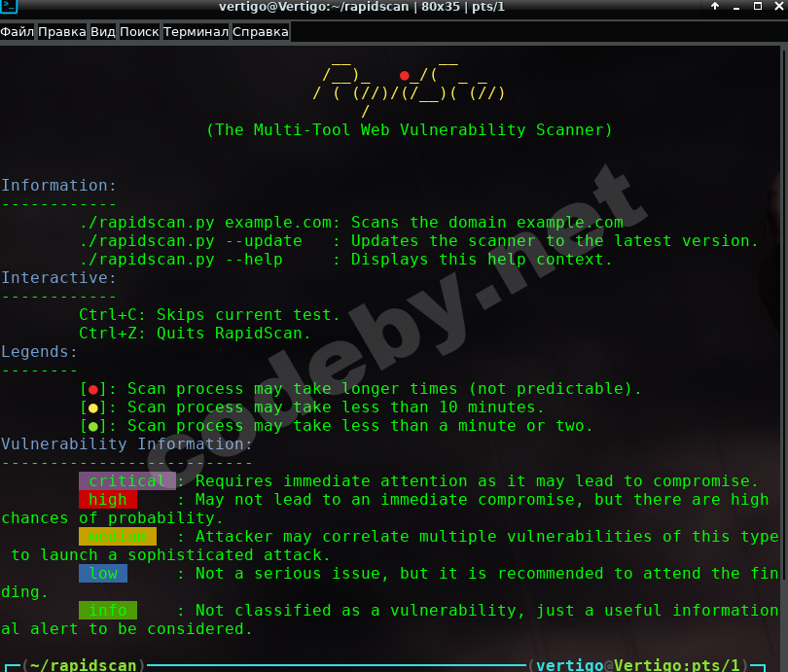Open the Правка menu
The image size is (788, 672).
pos(62,32)
